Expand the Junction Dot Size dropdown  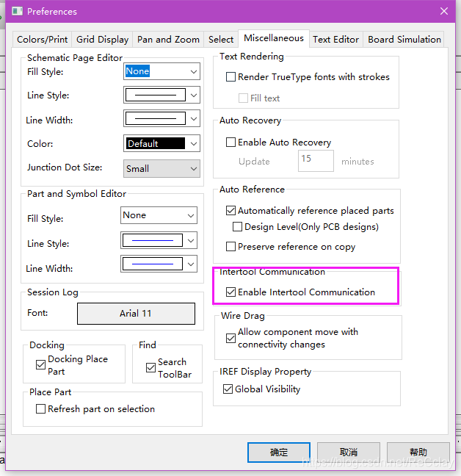click(161, 168)
